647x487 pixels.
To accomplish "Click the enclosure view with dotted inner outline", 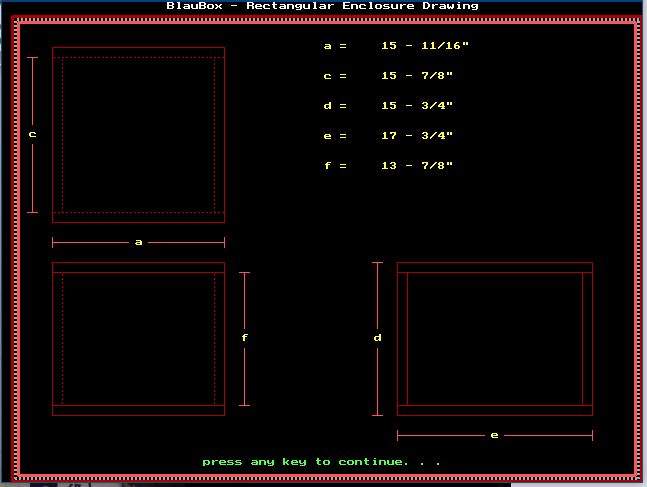I will tap(139, 135).
